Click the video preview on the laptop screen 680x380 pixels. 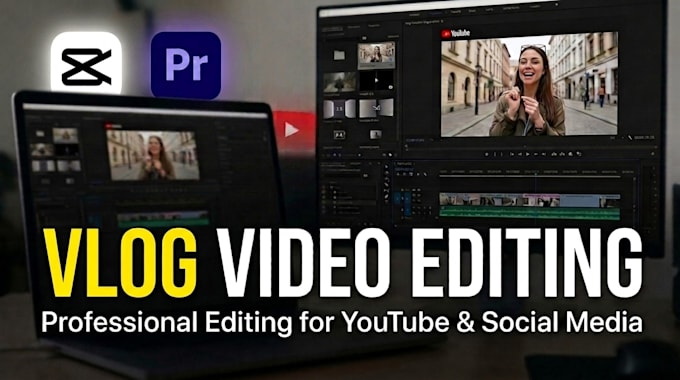click(153, 155)
